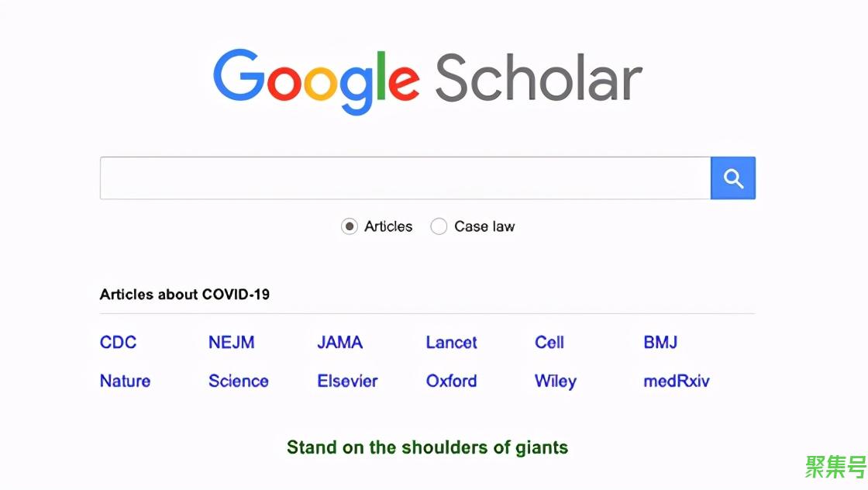
Task: Open the Cell articles link
Action: [549, 342]
